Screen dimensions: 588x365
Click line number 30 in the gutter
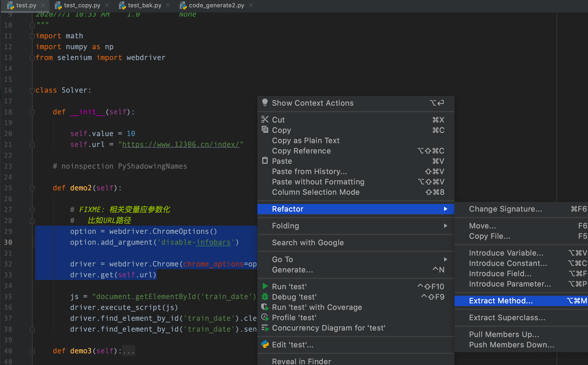8,242
